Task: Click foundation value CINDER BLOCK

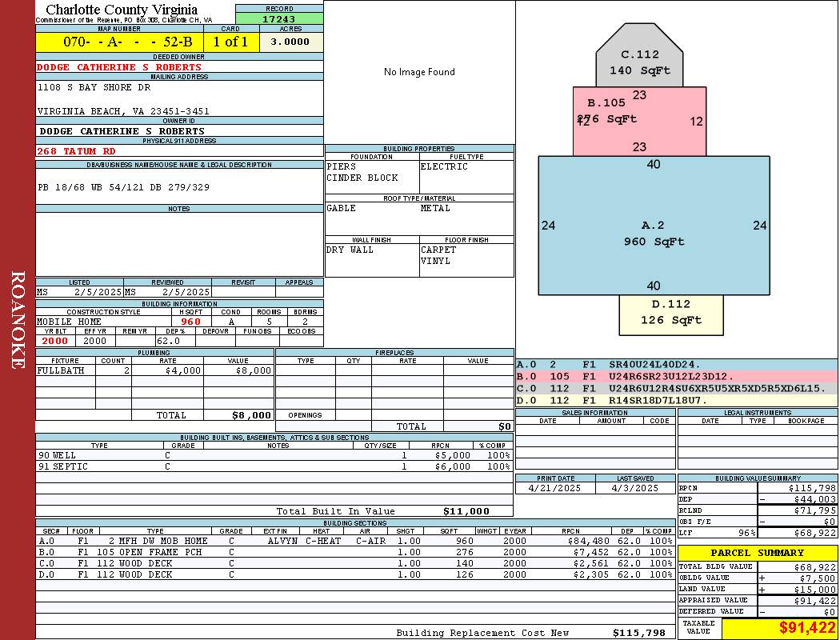Action: (x=362, y=178)
